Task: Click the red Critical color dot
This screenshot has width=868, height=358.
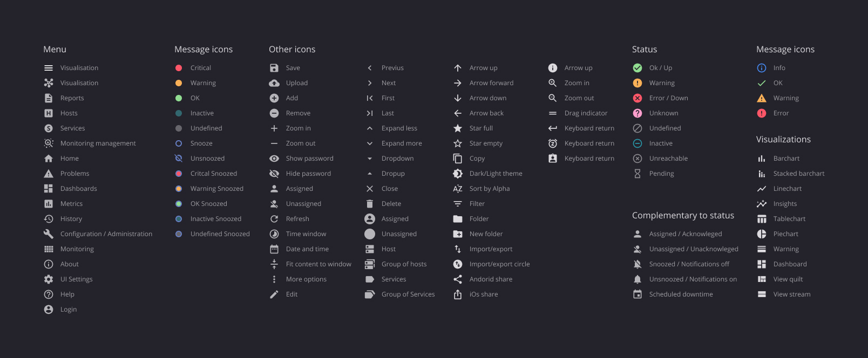Action: (x=179, y=68)
